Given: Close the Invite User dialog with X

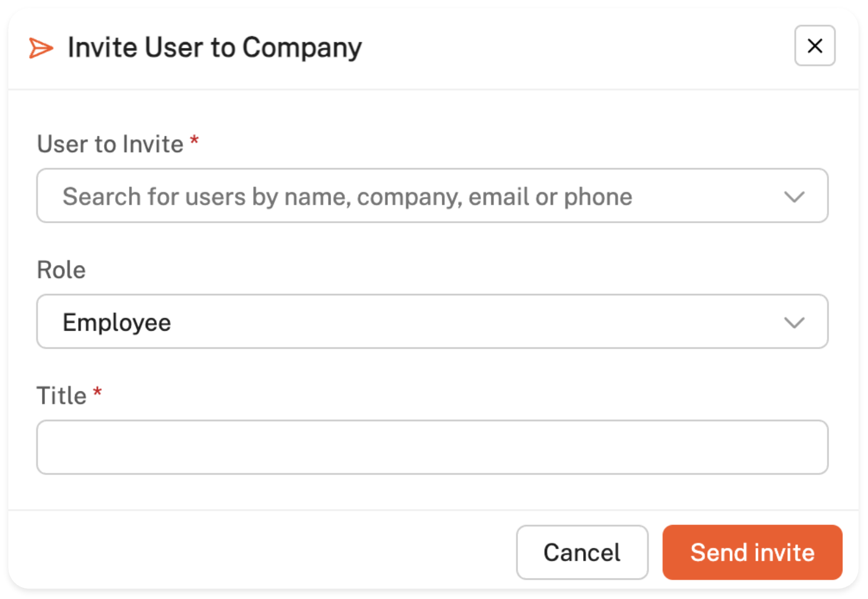Looking at the screenshot, I should coord(814,46).
